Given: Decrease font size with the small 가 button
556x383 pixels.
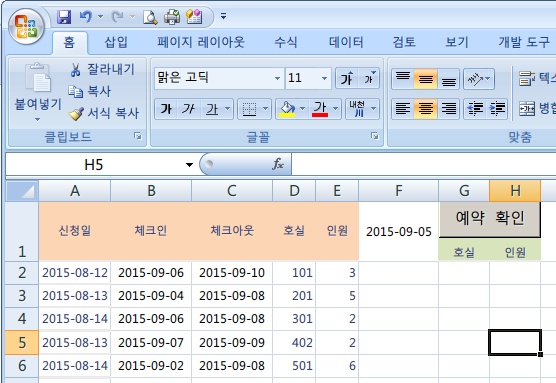Looking at the screenshot, I should [x=369, y=78].
